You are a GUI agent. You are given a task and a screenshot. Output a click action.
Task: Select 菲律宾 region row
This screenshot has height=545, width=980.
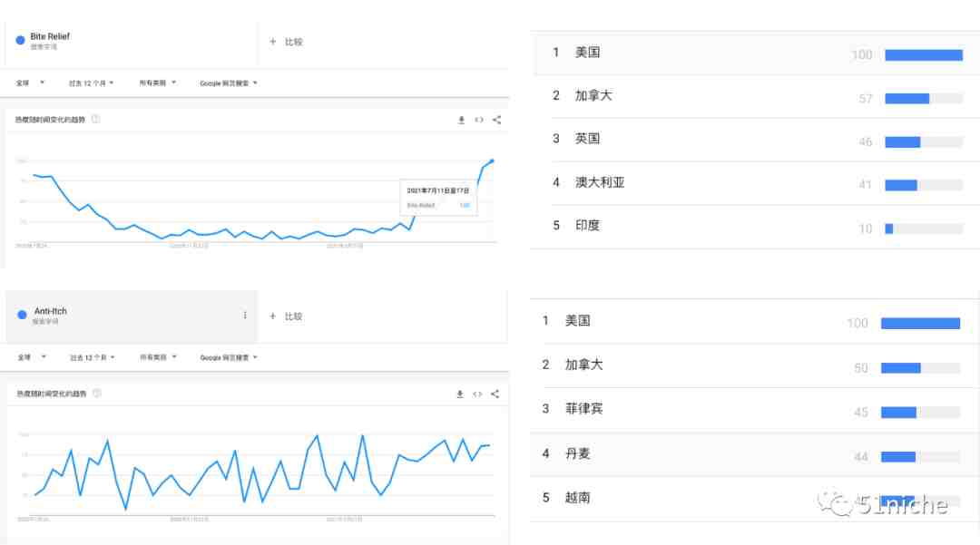coord(755,410)
